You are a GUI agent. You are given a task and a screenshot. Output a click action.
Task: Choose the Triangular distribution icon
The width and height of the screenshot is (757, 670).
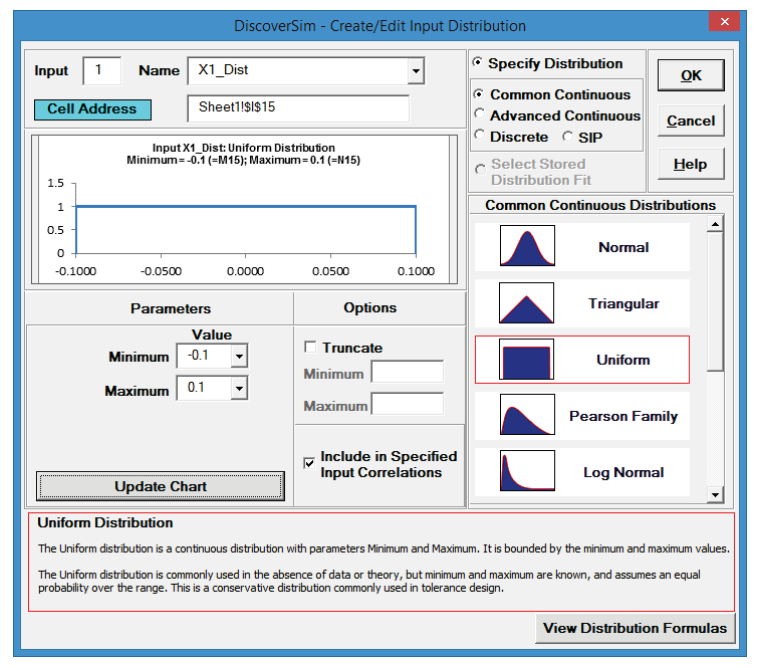tap(527, 303)
